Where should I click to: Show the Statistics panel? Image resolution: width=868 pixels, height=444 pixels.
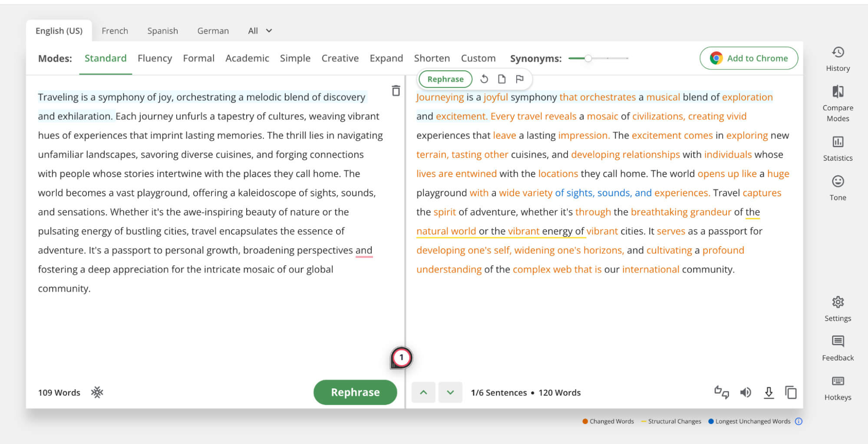838,149
